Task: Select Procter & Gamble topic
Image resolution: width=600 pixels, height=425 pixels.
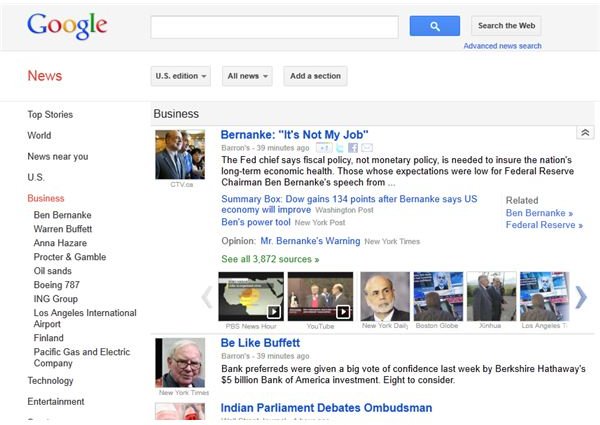Action: [x=70, y=257]
